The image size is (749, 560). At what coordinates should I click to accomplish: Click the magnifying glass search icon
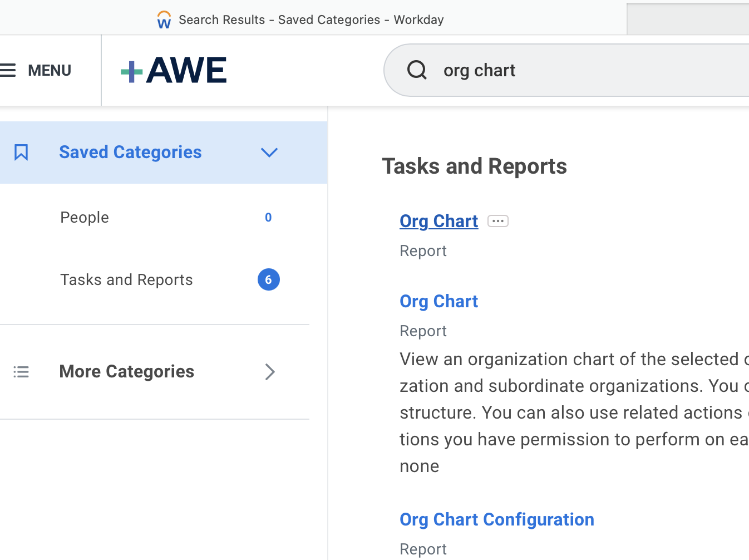417,70
